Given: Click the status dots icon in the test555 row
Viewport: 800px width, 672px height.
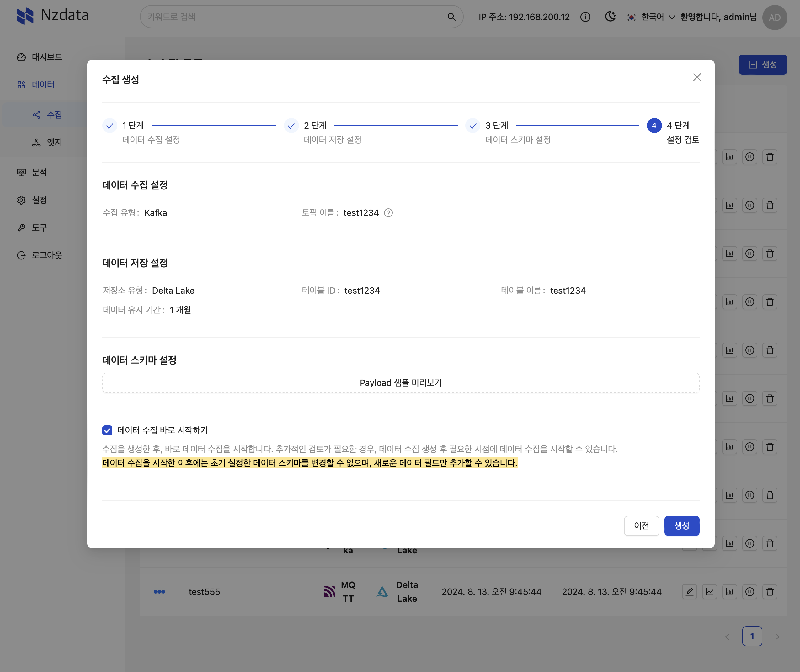Looking at the screenshot, I should pyautogui.click(x=159, y=592).
